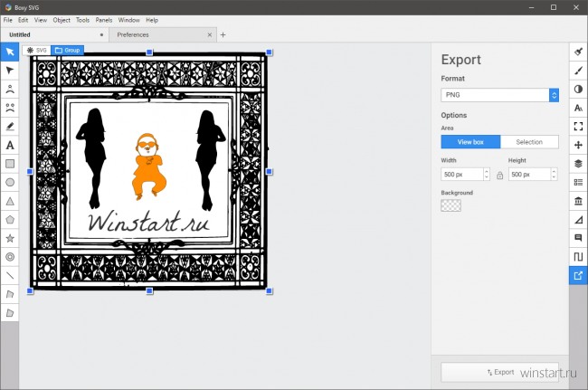Choose the freehand pencil tool
The width and height of the screenshot is (588, 390).
tap(10, 127)
